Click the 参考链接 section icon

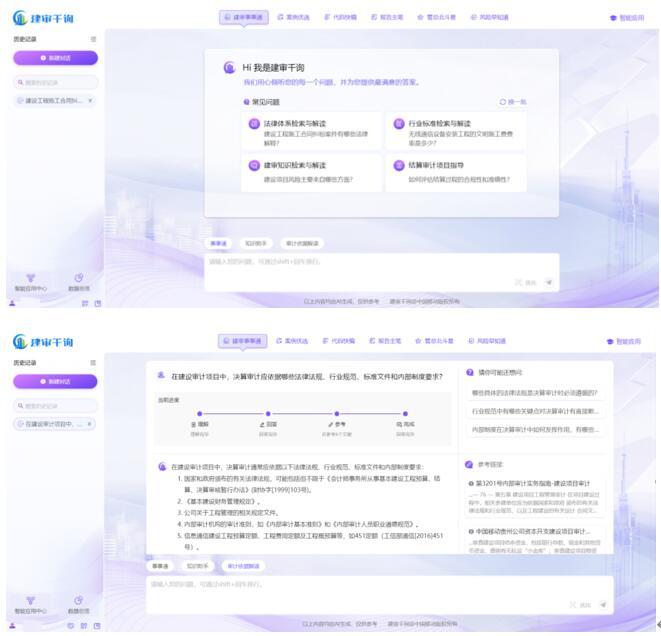[x=469, y=464]
